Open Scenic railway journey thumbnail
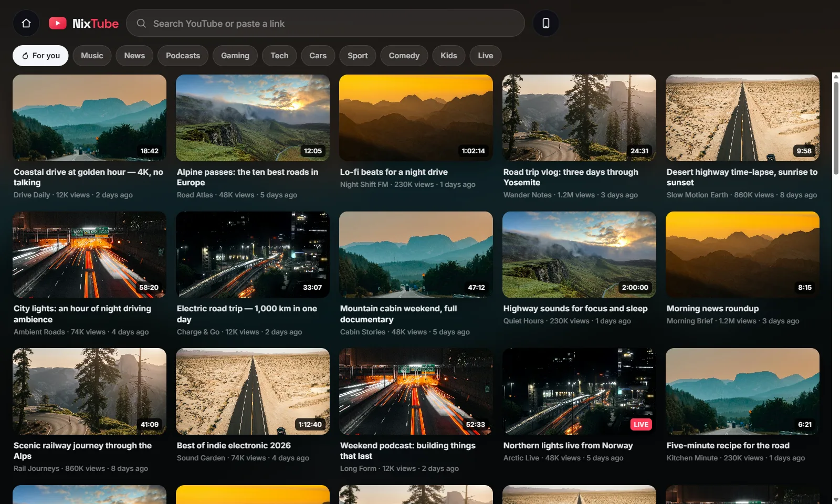This screenshot has height=504, width=840. (x=89, y=391)
